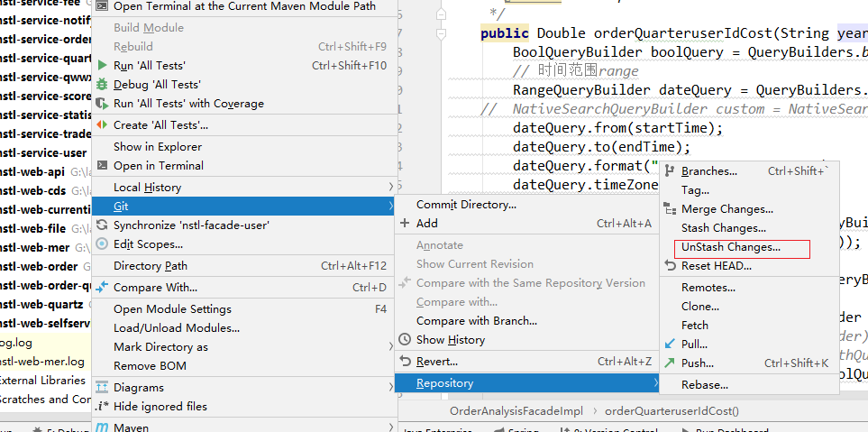Collapse the code fold marker at the method signature

441,33
